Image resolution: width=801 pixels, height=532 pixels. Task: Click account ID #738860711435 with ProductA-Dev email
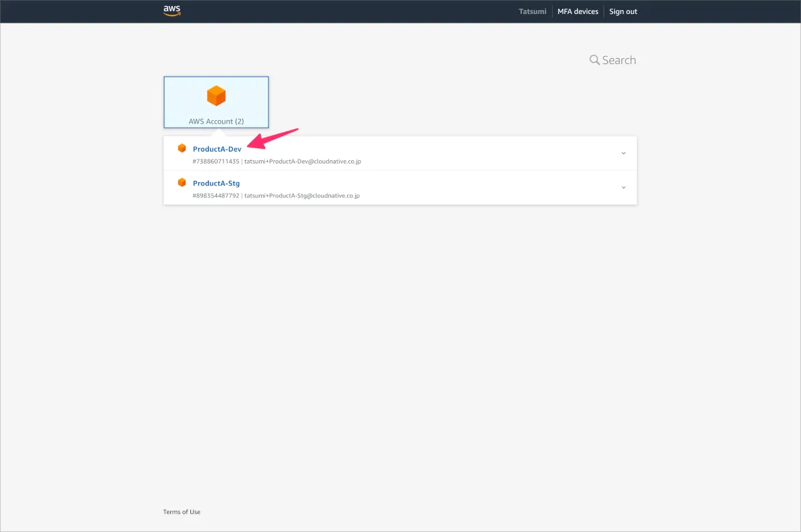[276, 162]
